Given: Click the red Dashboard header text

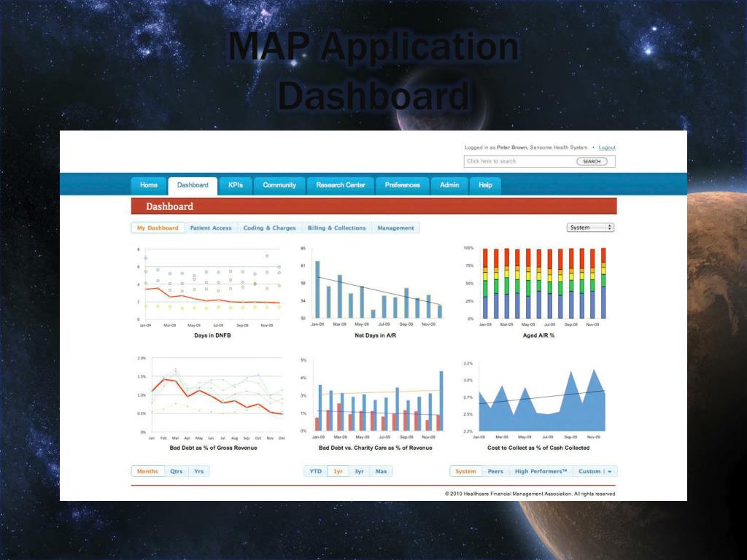Looking at the screenshot, I should pos(169,206).
